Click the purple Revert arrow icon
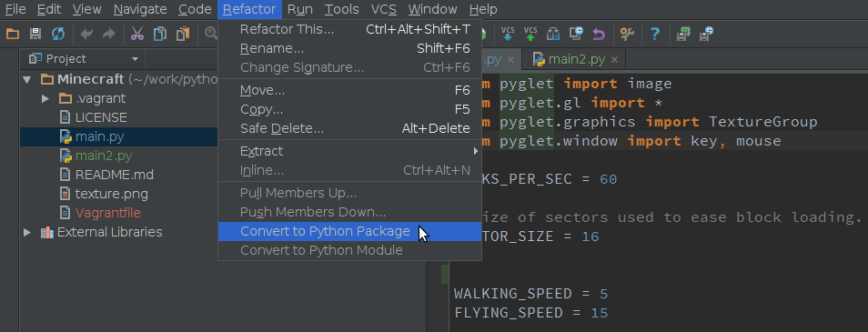868x332 pixels. tap(599, 35)
